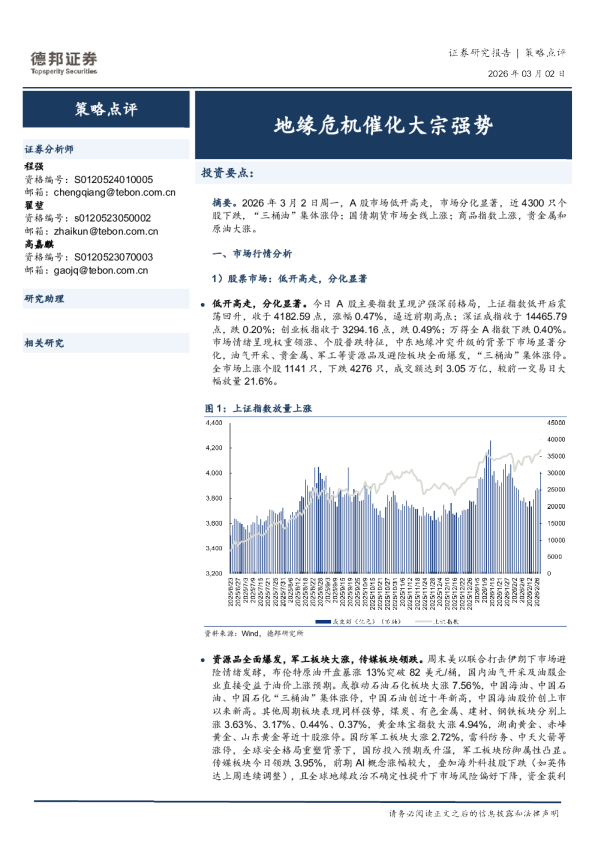Select analyst name 翟堃
Viewport: 595px width, 842px height.
34,205
